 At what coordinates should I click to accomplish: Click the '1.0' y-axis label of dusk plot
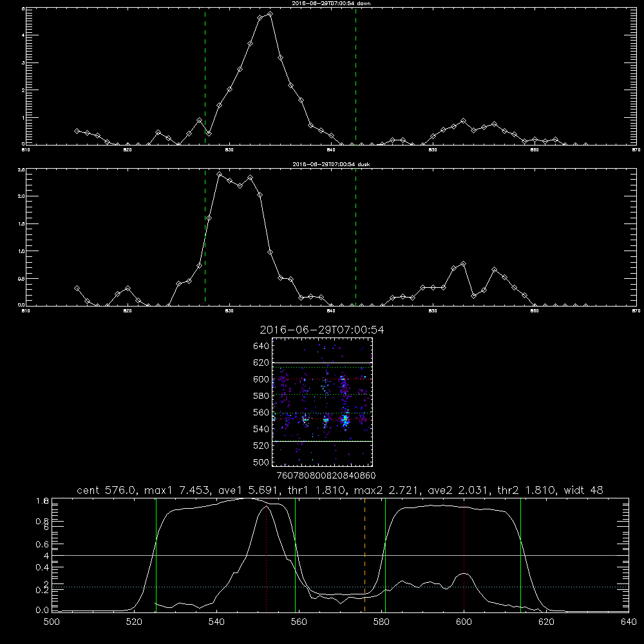[22, 251]
